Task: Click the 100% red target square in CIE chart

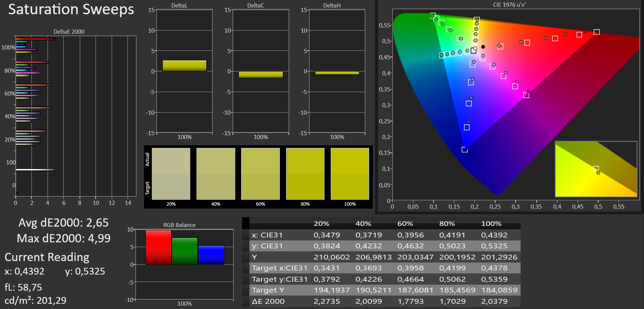Action: (597, 32)
